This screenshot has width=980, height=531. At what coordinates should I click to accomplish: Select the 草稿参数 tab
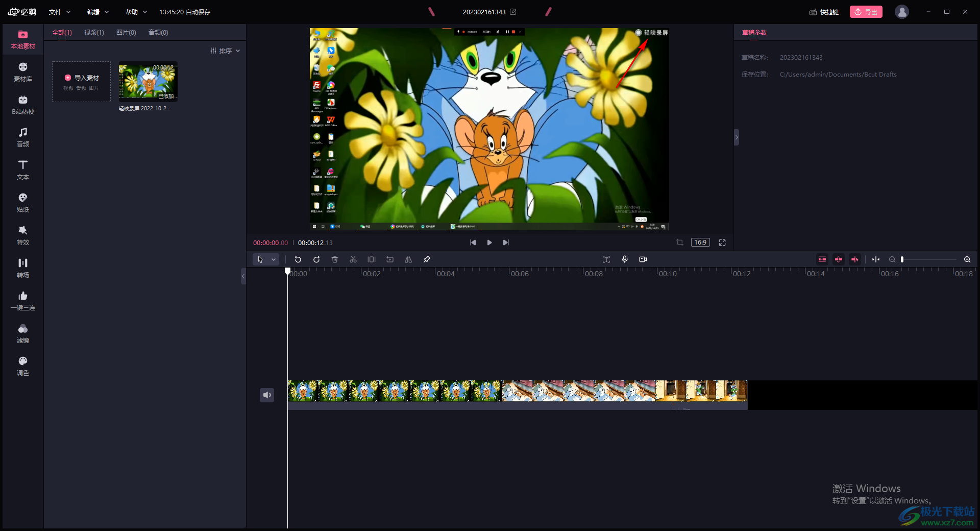754,32
